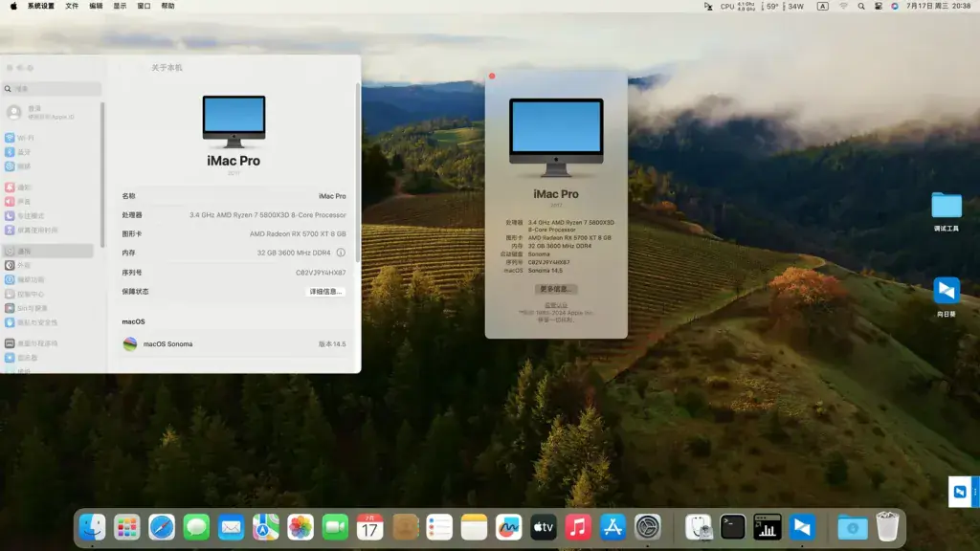Open the Messages app in the Dock
Image resolution: width=980 pixels, height=551 pixels.
click(x=196, y=527)
